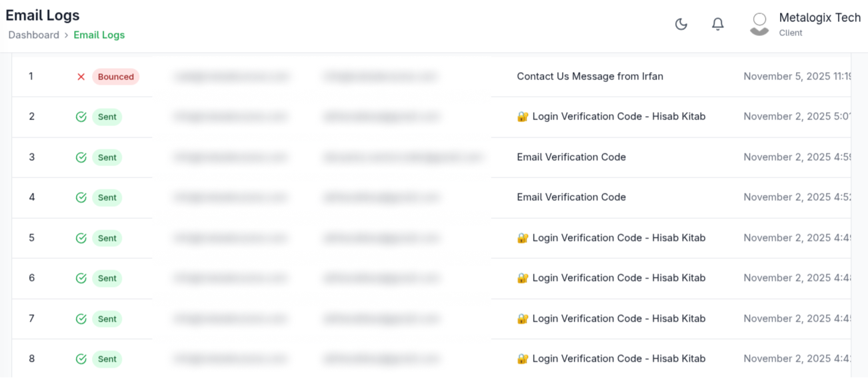
Task: Click the user avatar icon
Action: [x=759, y=24]
